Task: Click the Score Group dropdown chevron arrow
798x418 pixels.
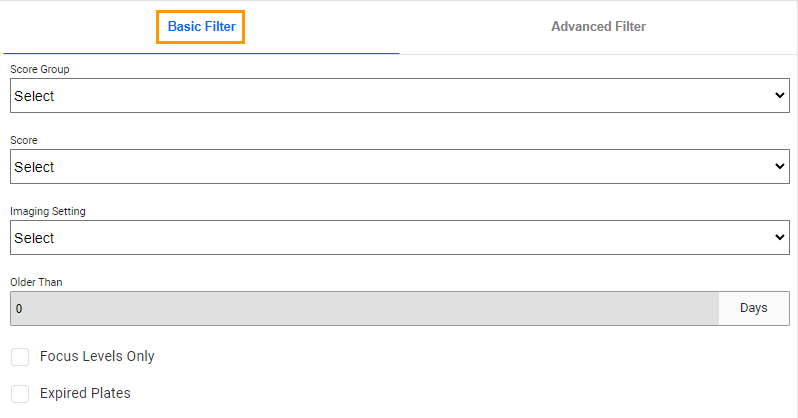Action: (x=780, y=96)
